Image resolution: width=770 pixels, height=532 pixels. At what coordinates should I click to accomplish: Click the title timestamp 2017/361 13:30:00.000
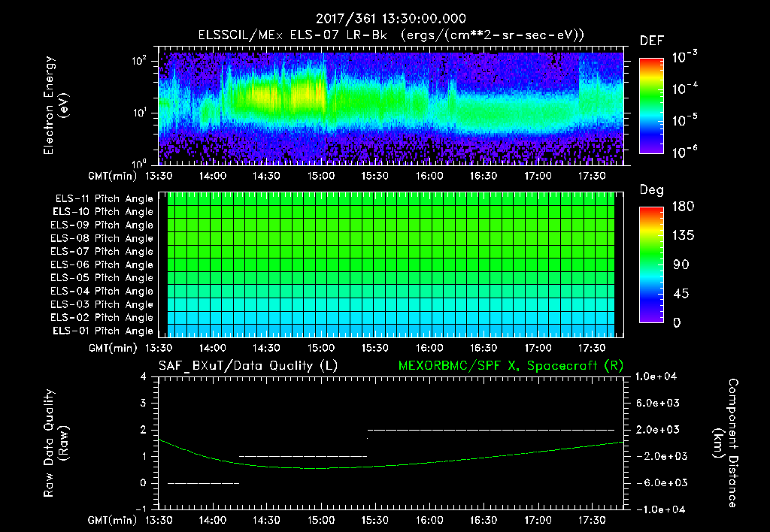[391, 19]
